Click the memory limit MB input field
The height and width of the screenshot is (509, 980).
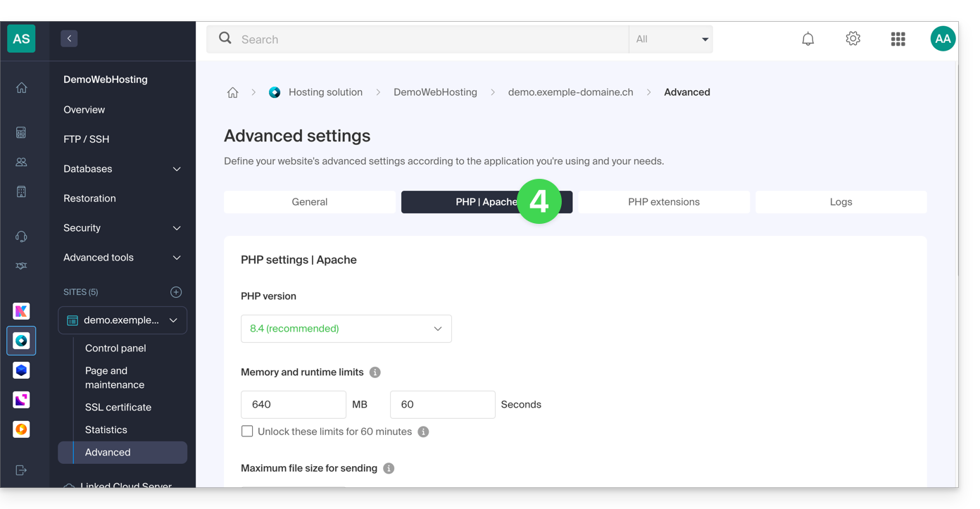[293, 405]
